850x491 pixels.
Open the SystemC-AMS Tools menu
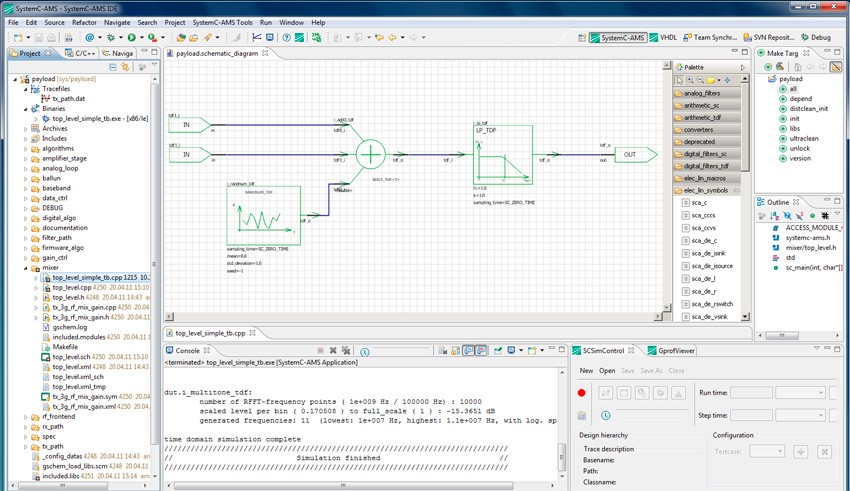(222, 21)
